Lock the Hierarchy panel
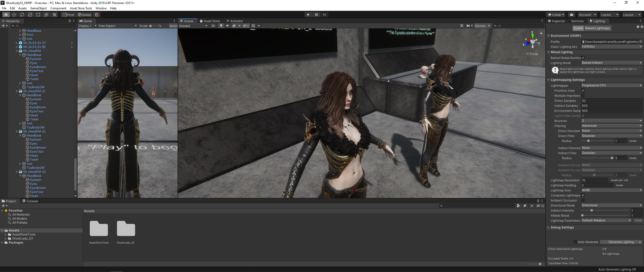This screenshot has width=644, height=272. pos(70,21)
